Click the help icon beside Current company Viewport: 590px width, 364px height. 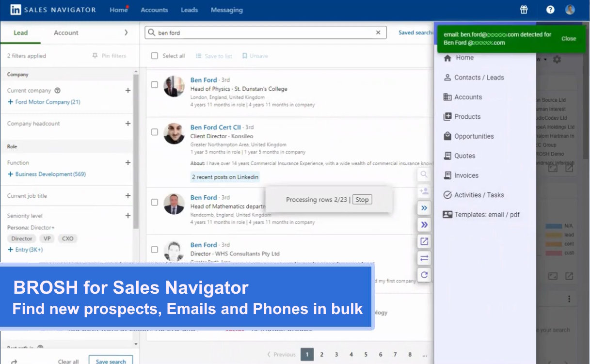coord(58,91)
